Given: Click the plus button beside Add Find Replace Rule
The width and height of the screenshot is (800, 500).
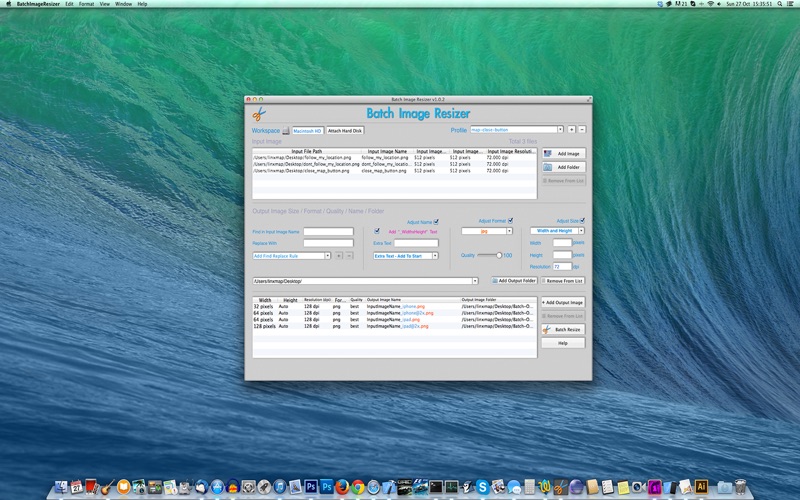Looking at the screenshot, I should click(338, 256).
